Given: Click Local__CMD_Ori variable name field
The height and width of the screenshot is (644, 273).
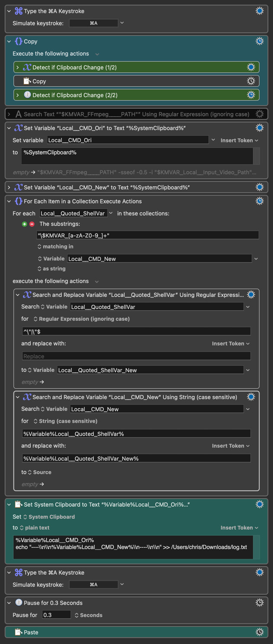Looking at the screenshot, I should point(128,140).
